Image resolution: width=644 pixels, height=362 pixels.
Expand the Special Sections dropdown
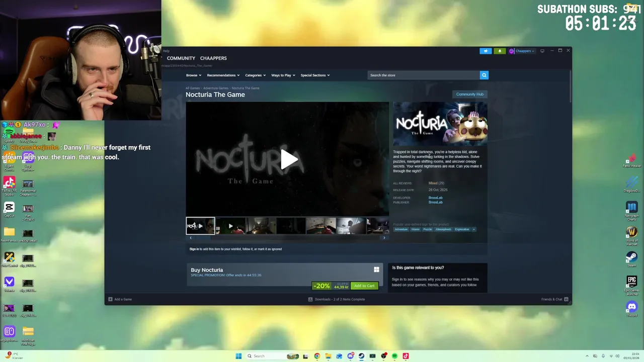(315, 75)
